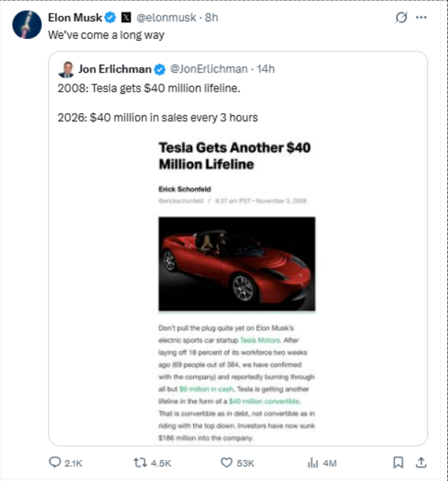Bookmark this post
The image size is (448, 481).
(x=398, y=463)
